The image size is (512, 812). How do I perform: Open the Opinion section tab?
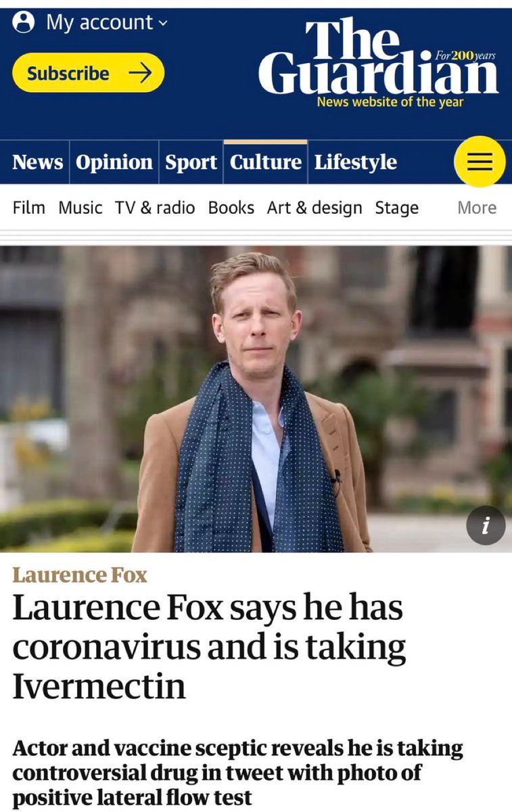tap(114, 162)
